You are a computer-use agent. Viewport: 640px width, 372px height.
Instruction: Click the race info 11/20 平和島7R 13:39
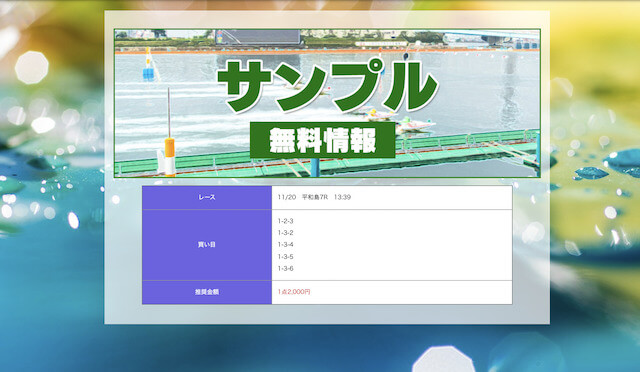(314, 197)
